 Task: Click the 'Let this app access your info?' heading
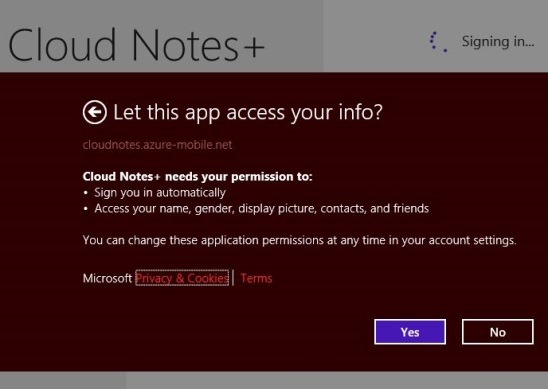(248, 113)
